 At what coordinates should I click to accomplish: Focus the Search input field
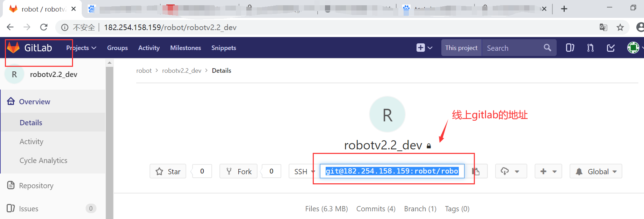[513, 48]
